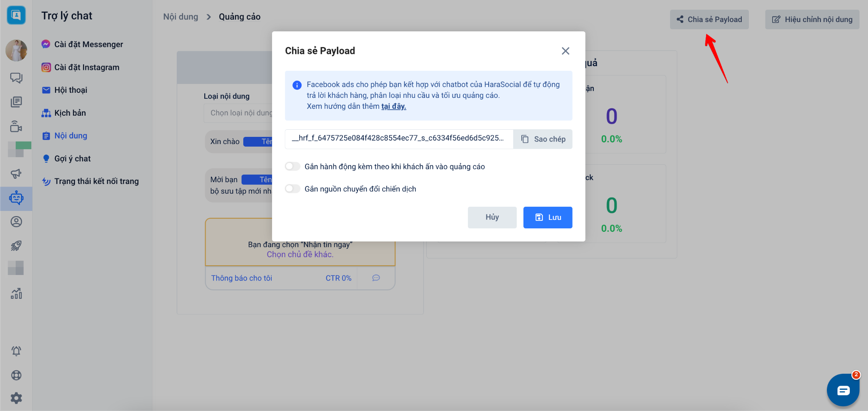Open the HaraSocial logo home icon
This screenshot has height=411, width=868.
[x=16, y=16]
